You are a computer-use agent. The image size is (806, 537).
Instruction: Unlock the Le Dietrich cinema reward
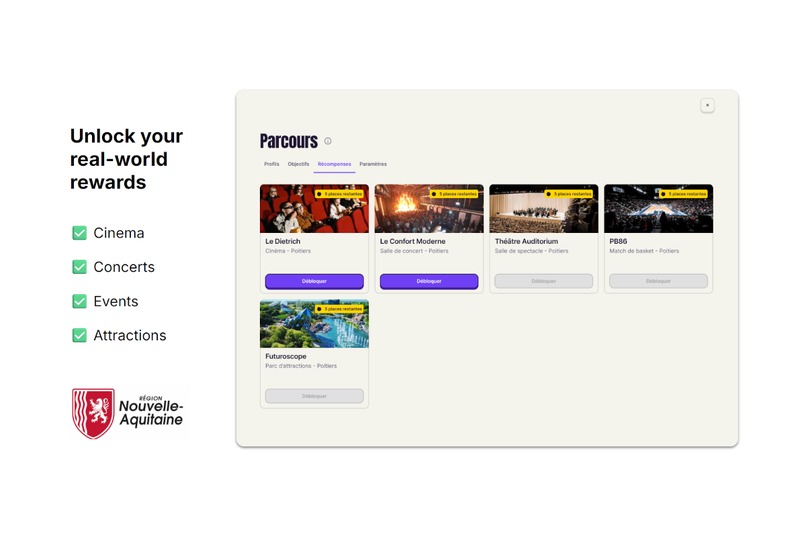coord(314,281)
